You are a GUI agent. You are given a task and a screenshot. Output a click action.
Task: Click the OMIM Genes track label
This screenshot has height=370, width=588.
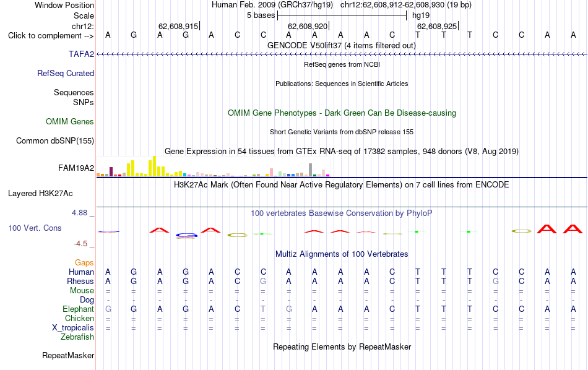pos(70,121)
